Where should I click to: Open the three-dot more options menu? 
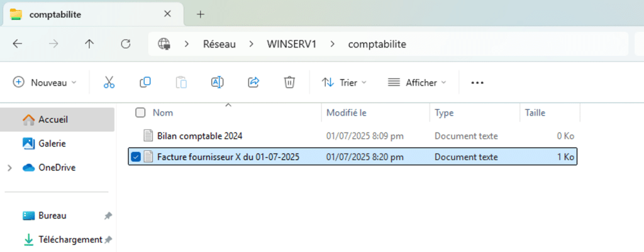pos(477,82)
